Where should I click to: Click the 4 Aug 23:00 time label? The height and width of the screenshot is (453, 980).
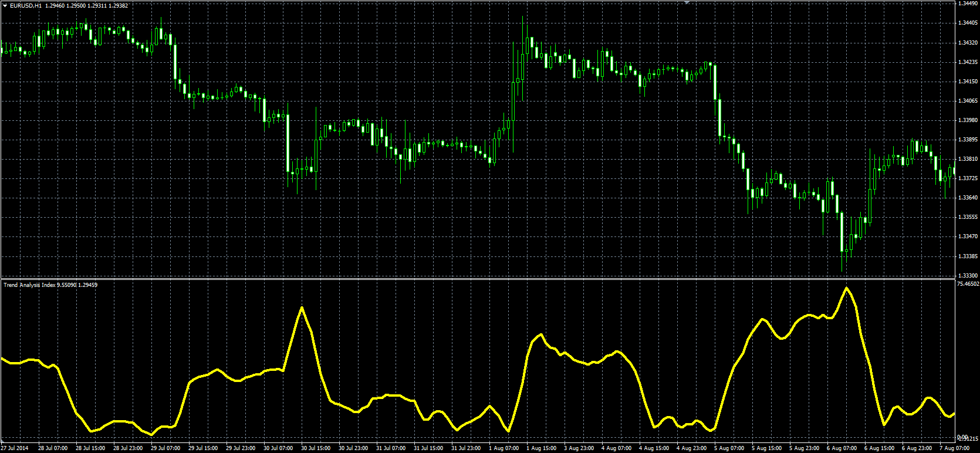coord(691,448)
